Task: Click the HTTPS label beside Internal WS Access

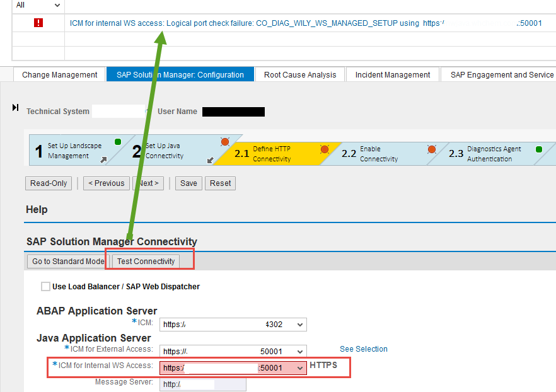Action: [x=323, y=366]
